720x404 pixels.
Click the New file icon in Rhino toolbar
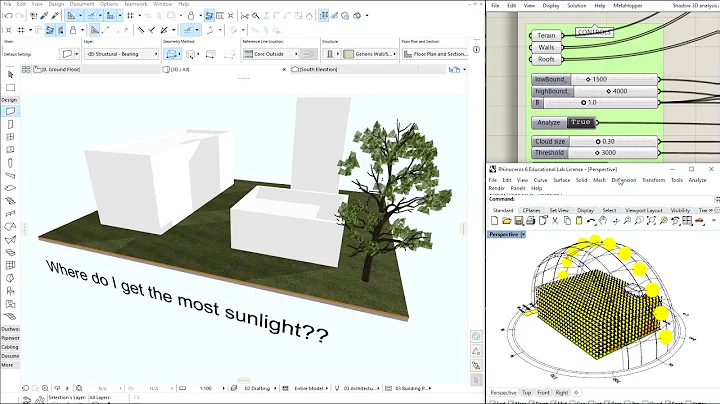pyautogui.click(x=495, y=221)
